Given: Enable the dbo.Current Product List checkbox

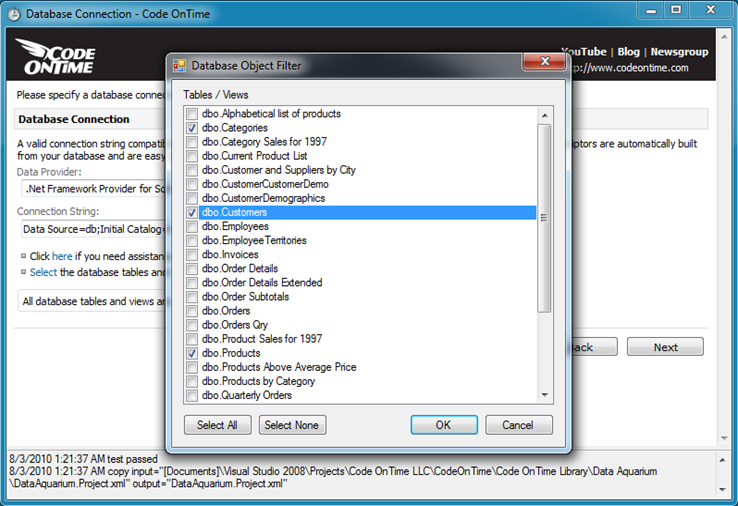Looking at the screenshot, I should click(x=192, y=156).
